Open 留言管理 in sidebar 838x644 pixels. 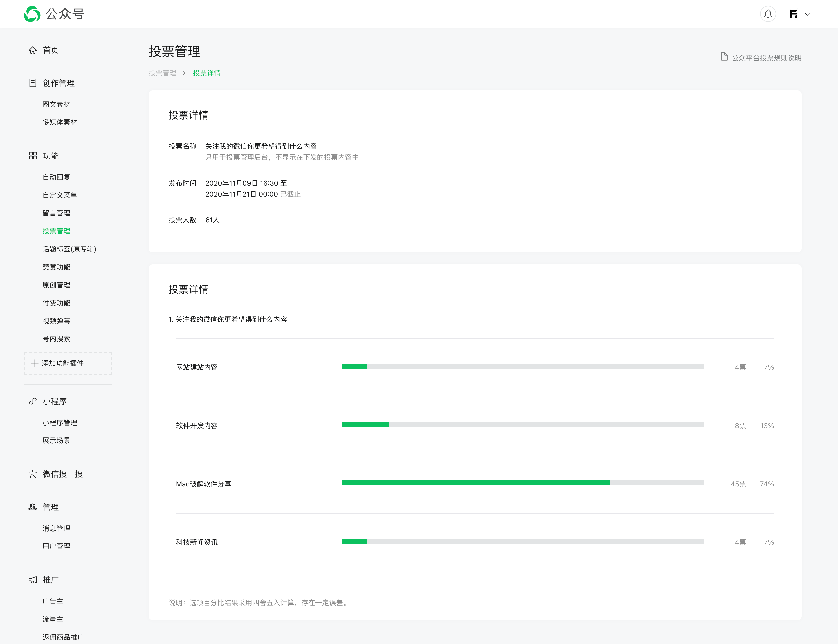[56, 213]
